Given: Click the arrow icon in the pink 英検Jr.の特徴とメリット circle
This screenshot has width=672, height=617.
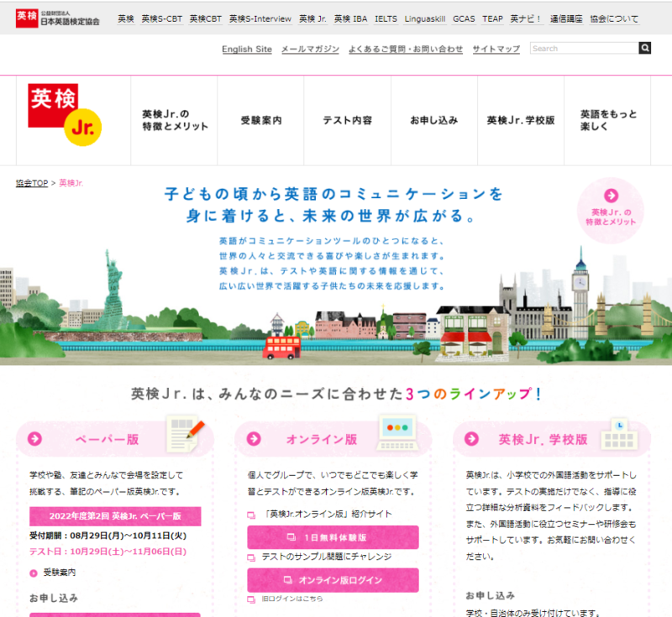Looking at the screenshot, I should [x=612, y=196].
